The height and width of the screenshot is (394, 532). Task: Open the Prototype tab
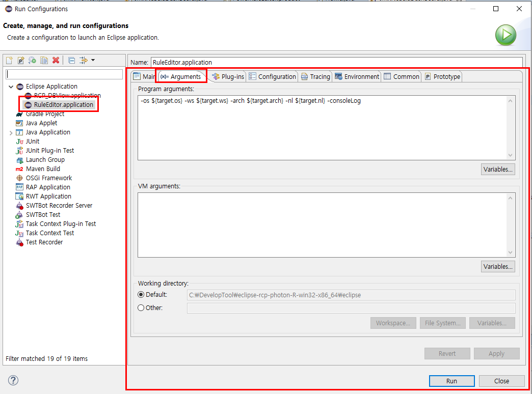(442, 77)
